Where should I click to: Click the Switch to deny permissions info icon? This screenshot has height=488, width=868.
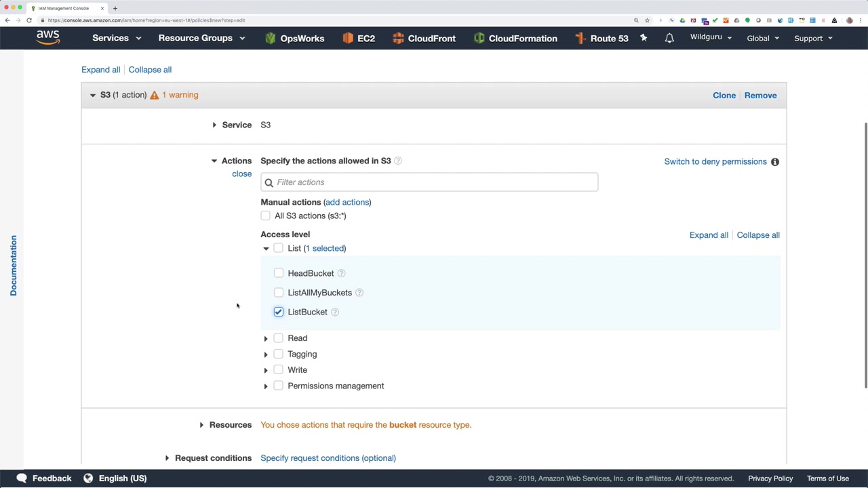[x=775, y=162]
